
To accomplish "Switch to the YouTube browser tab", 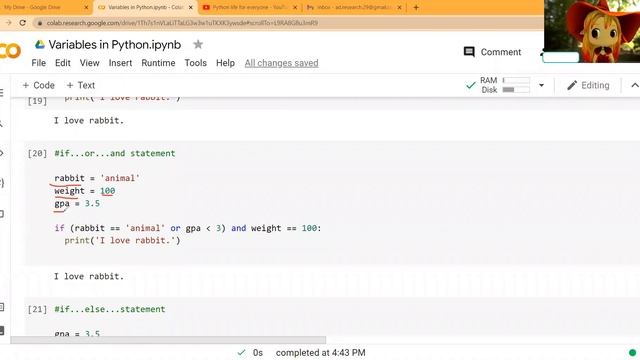I will click(250, 7).
